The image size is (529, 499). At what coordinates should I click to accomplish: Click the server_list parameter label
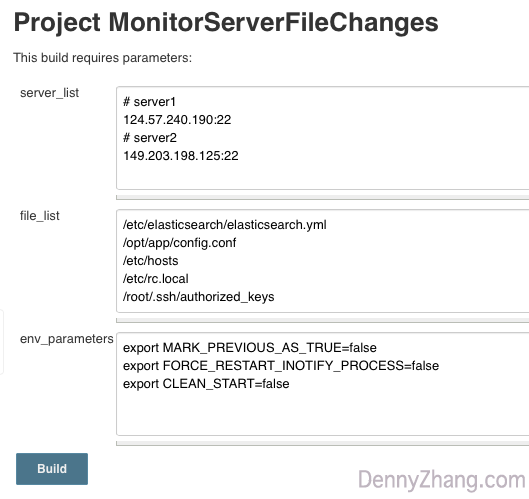point(49,93)
